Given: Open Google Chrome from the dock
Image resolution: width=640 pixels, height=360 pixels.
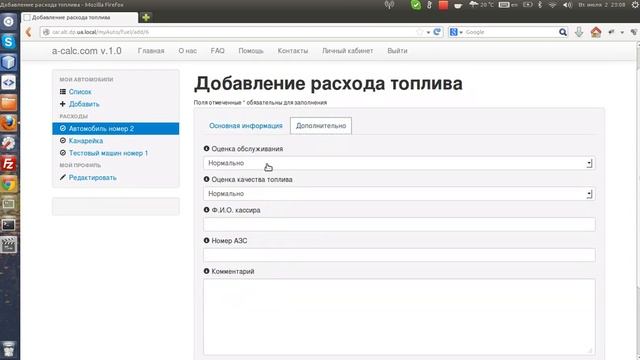Looking at the screenshot, I should 9,184.
